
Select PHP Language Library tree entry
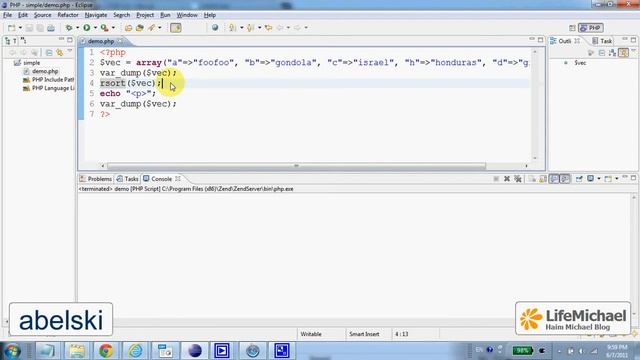tap(49, 88)
